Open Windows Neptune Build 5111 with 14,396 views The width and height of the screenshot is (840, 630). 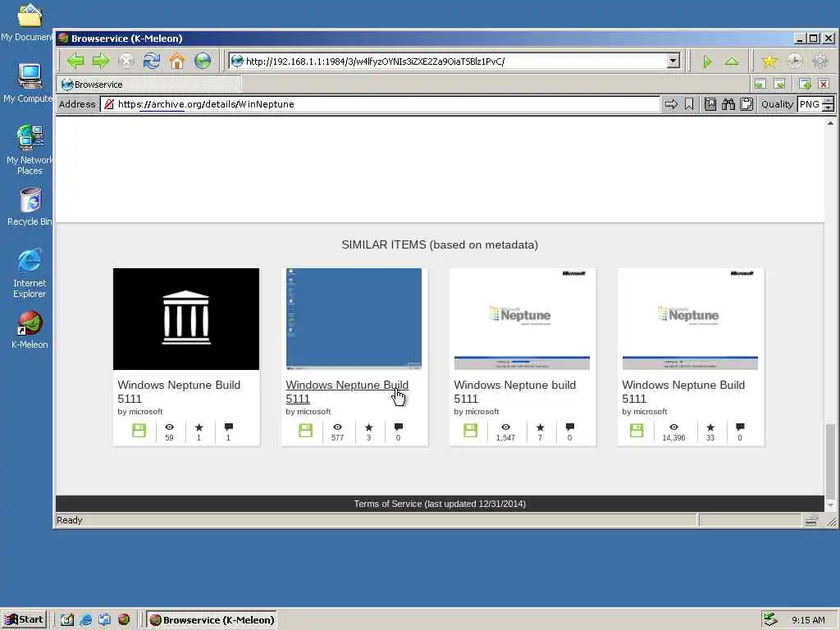pos(683,391)
